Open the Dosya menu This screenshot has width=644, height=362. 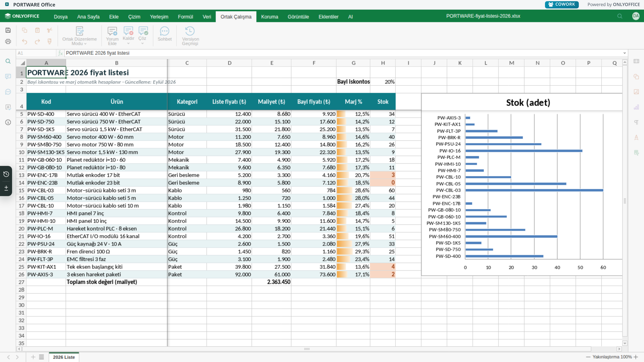(61, 17)
